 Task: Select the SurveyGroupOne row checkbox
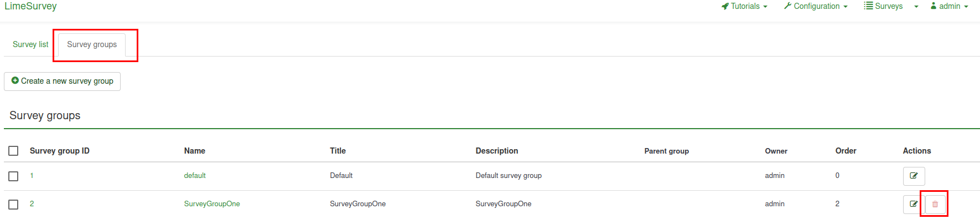click(x=14, y=205)
